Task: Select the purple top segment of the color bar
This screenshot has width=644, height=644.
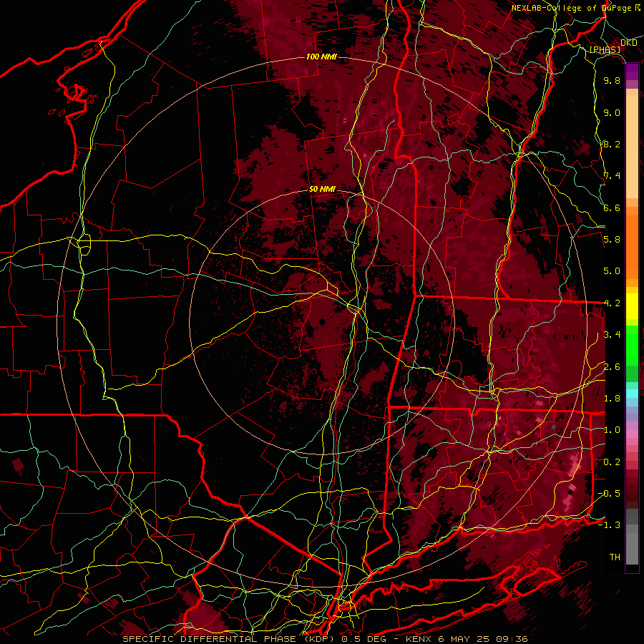Action: click(x=632, y=72)
